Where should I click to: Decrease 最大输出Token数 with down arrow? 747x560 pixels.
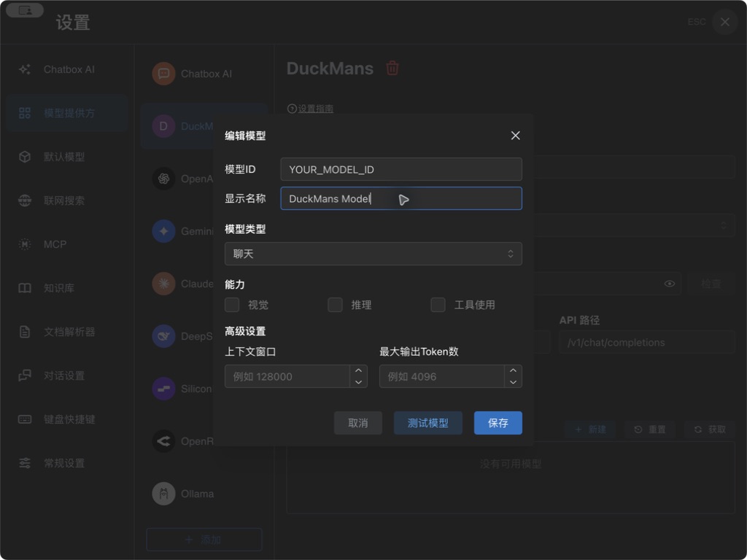pos(513,382)
